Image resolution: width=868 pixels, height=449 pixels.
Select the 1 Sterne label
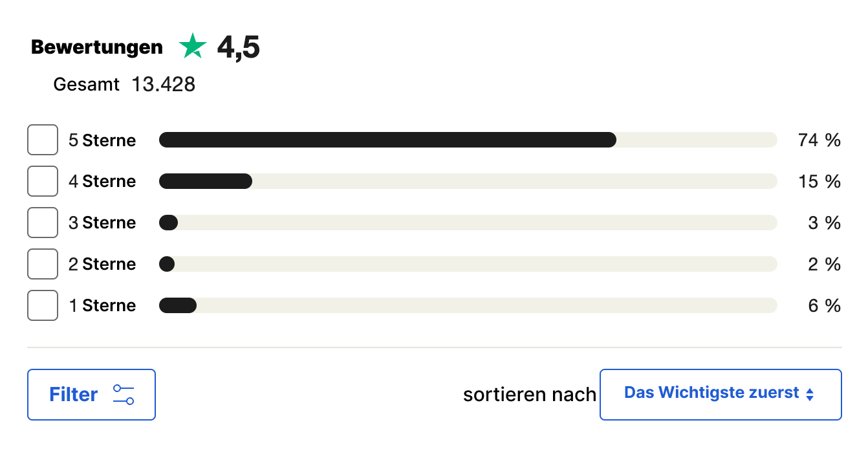[102, 306]
